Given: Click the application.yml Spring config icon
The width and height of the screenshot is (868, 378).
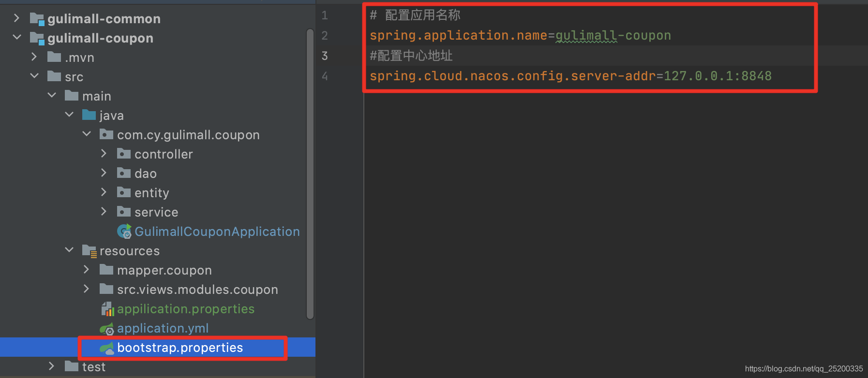Looking at the screenshot, I should [x=107, y=329].
